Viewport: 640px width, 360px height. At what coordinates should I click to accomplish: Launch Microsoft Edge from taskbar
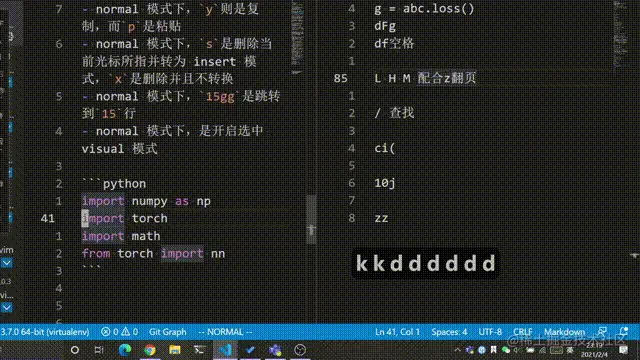125,350
